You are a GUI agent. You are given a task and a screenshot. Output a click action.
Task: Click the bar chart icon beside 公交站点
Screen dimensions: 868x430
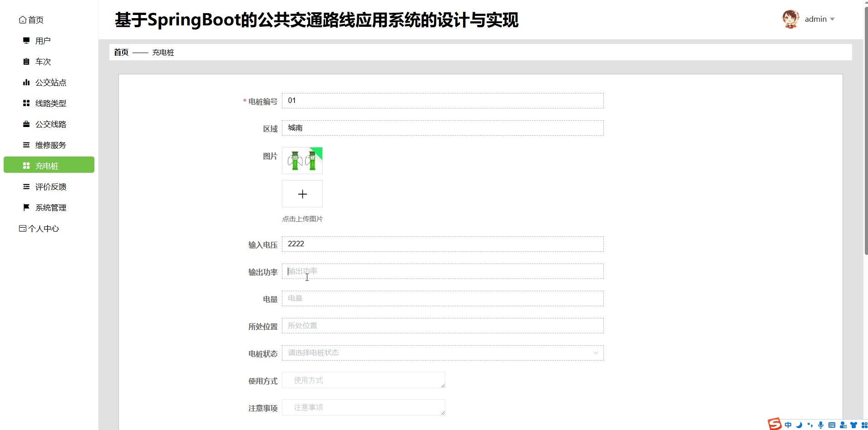pyautogui.click(x=26, y=82)
